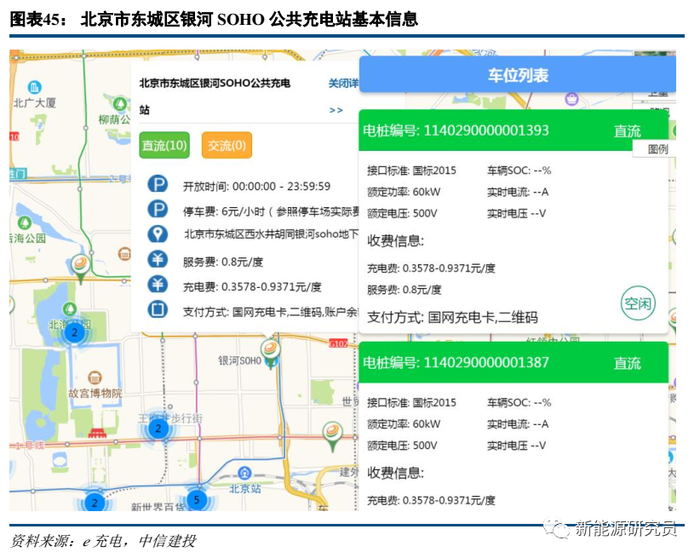
Task: Click the 银河SOHO map label
Action: pyautogui.click(x=239, y=360)
